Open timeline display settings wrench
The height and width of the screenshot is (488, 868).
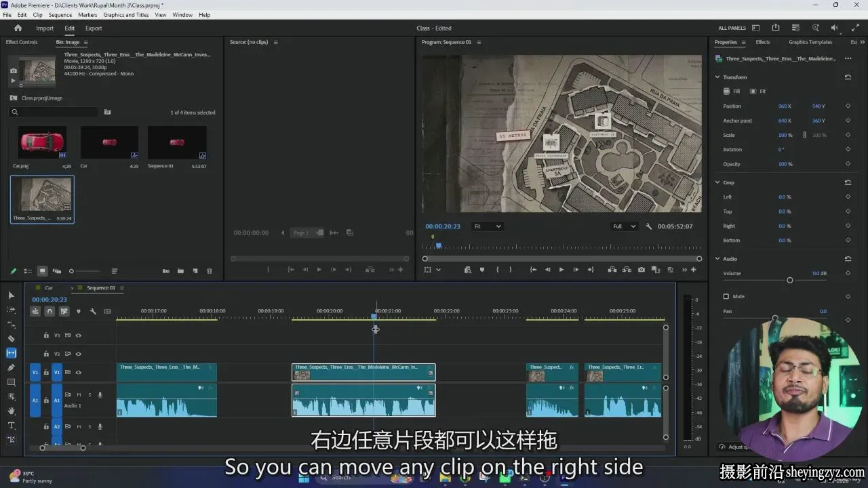pyautogui.click(x=93, y=311)
